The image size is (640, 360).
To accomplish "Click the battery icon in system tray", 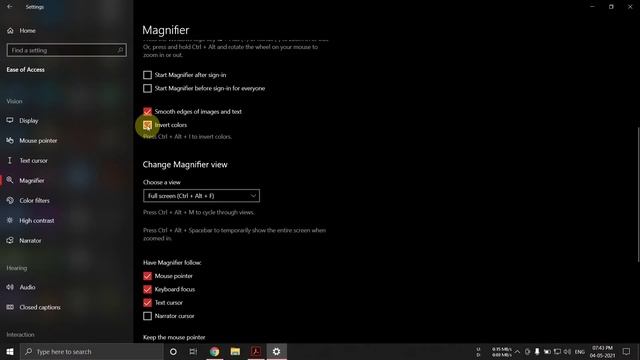I will (x=547, y=351).
